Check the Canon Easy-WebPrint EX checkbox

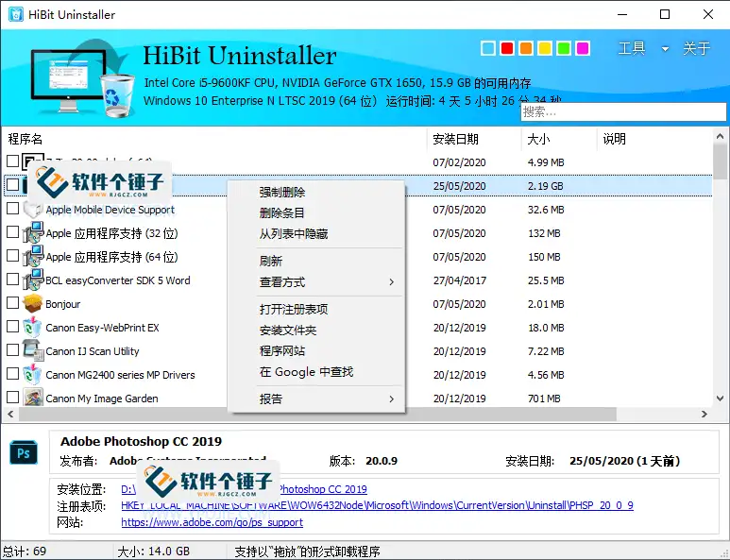point(12,327)
